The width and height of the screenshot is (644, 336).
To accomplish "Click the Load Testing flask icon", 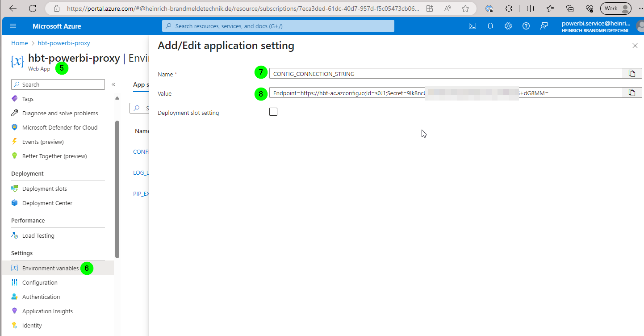I will tap(14, 235).
